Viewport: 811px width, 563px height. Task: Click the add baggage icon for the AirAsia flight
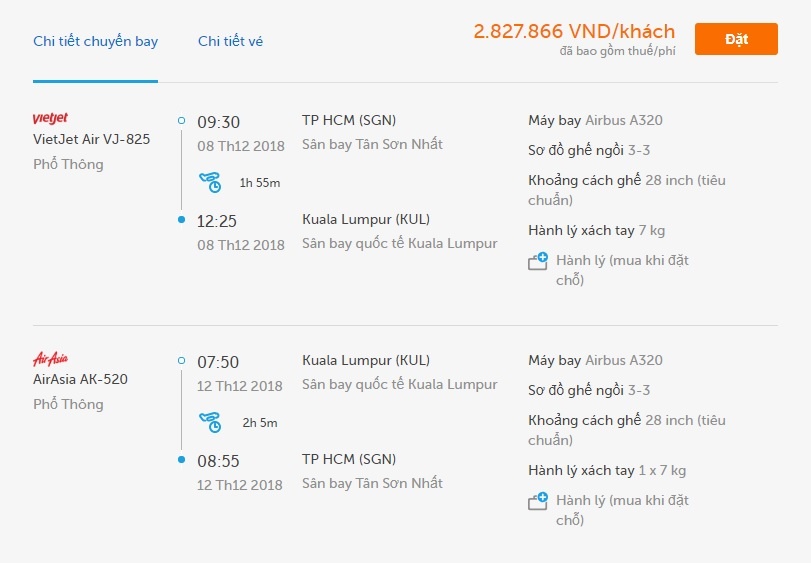[538, 501]
